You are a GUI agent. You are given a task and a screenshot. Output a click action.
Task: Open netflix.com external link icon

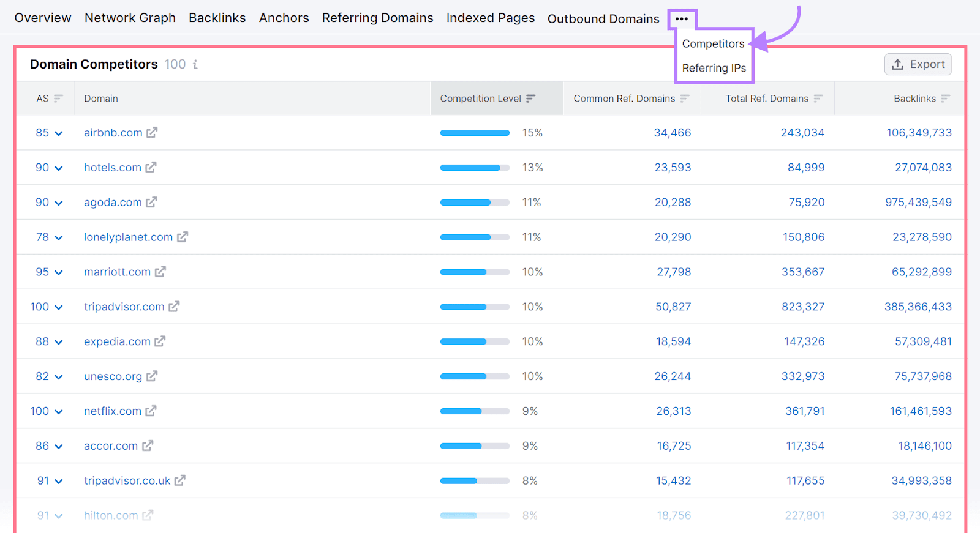coord(151,411)
